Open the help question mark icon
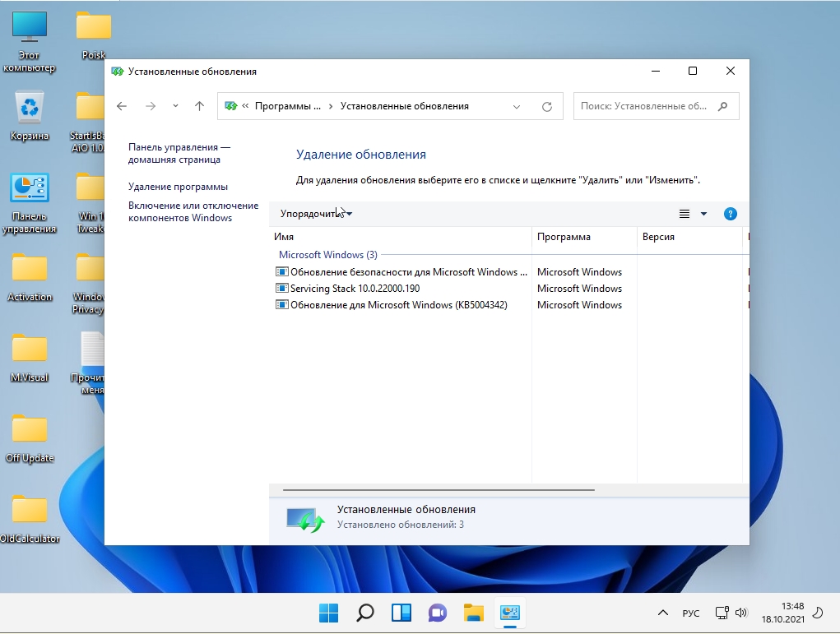 tap(730, 214)
